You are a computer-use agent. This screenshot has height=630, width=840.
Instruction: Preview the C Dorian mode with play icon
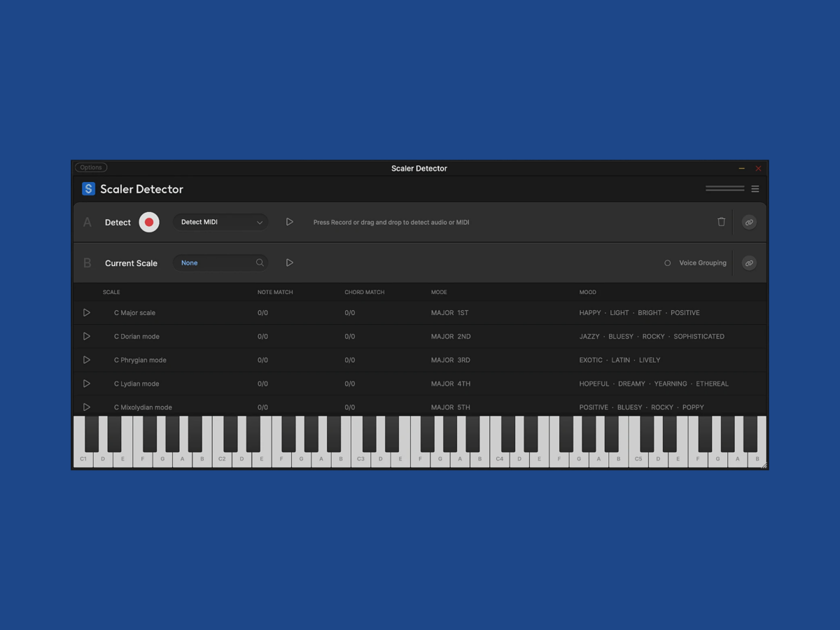click(x=87, y=337)
